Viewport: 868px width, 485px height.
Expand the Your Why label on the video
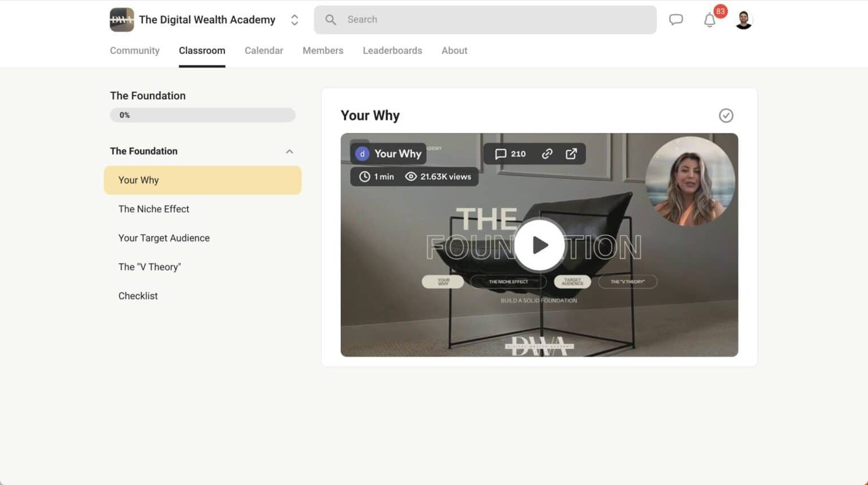pos(388,153)
